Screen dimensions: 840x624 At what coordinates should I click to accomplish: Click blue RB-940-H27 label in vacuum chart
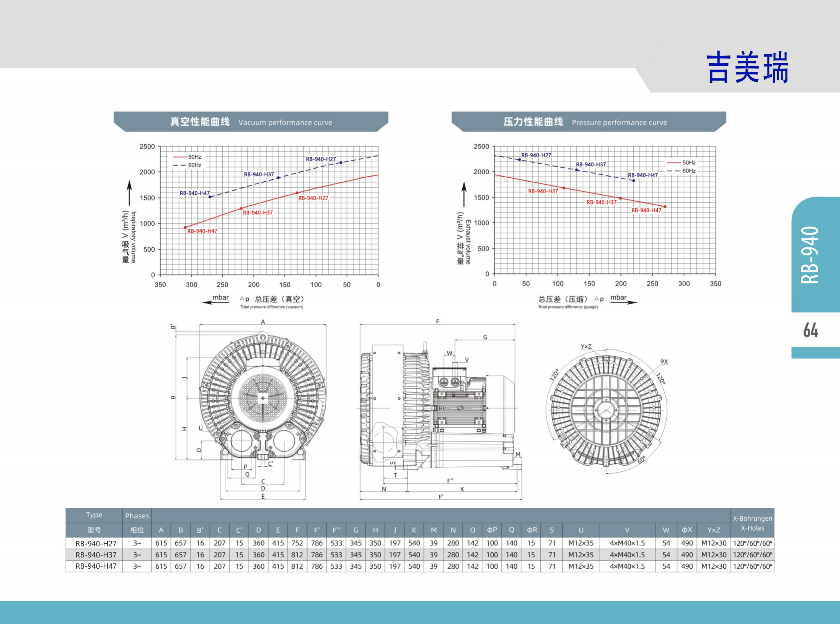click(321, 159)
